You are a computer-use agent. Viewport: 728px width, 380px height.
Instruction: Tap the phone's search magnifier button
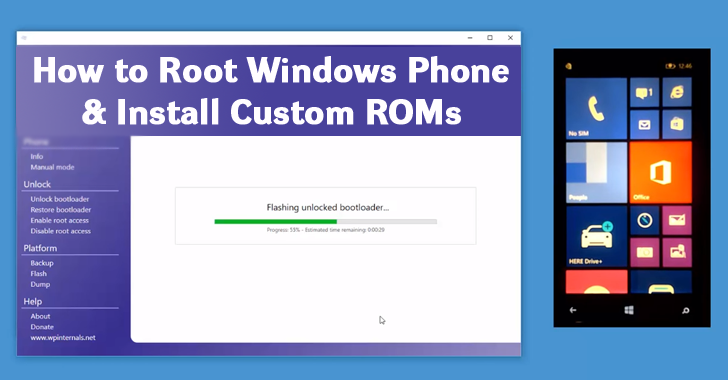[x=685, y=310]
